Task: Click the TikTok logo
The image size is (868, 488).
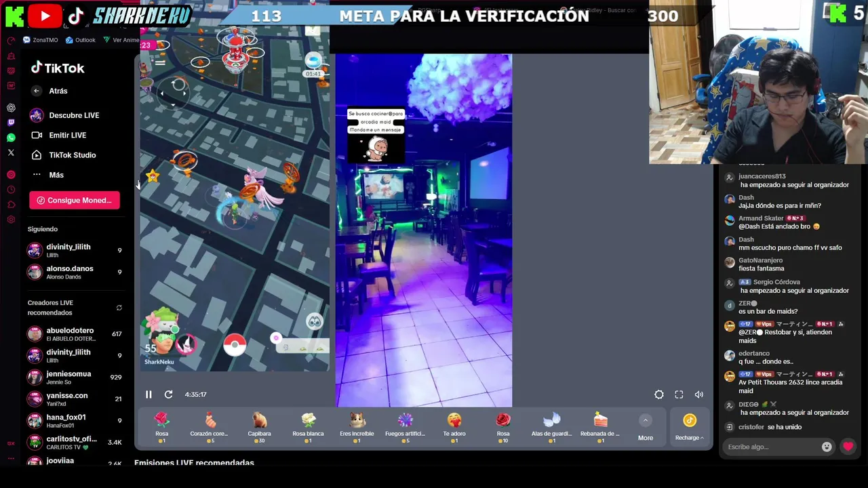Action: point(58,68)
